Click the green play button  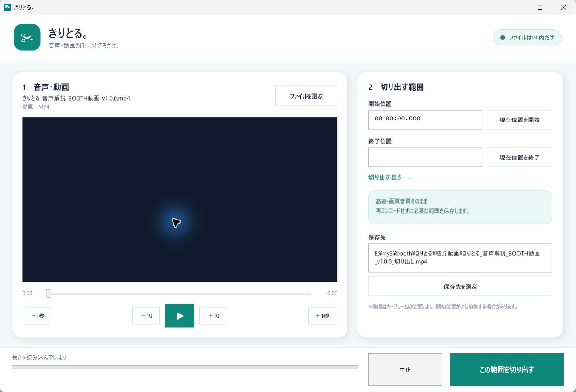[x=180, y=315]
